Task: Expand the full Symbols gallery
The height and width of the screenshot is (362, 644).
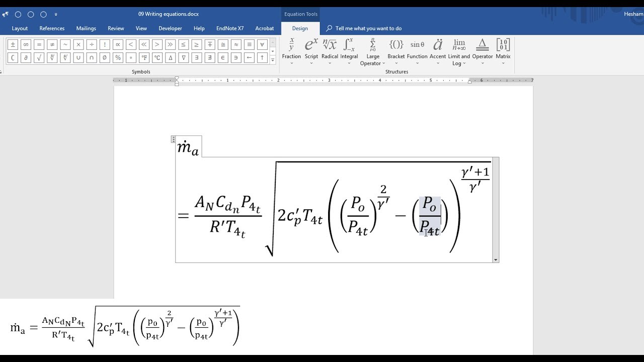Action: 273,59
